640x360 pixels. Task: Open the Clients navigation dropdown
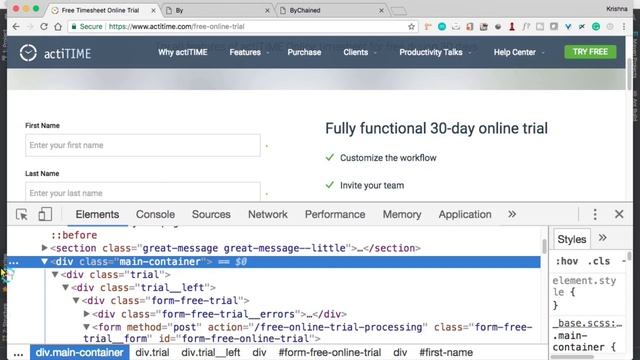click(x=360, y=52)
